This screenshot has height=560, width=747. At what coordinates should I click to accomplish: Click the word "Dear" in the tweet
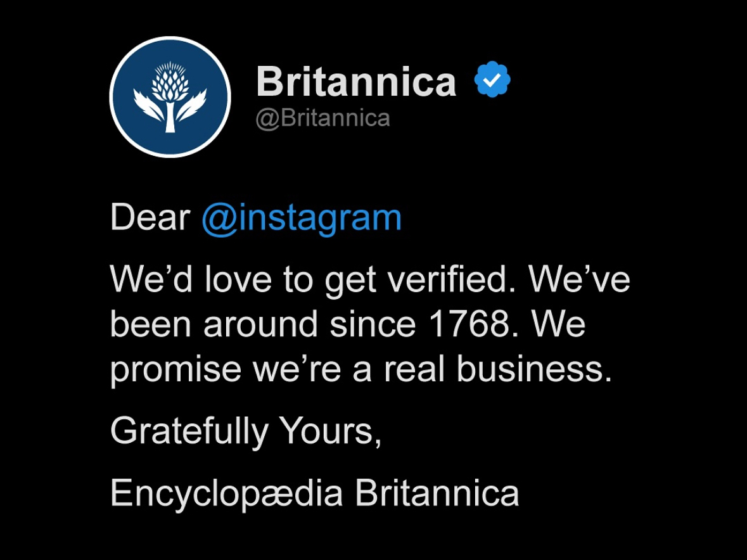pos(150,219)
